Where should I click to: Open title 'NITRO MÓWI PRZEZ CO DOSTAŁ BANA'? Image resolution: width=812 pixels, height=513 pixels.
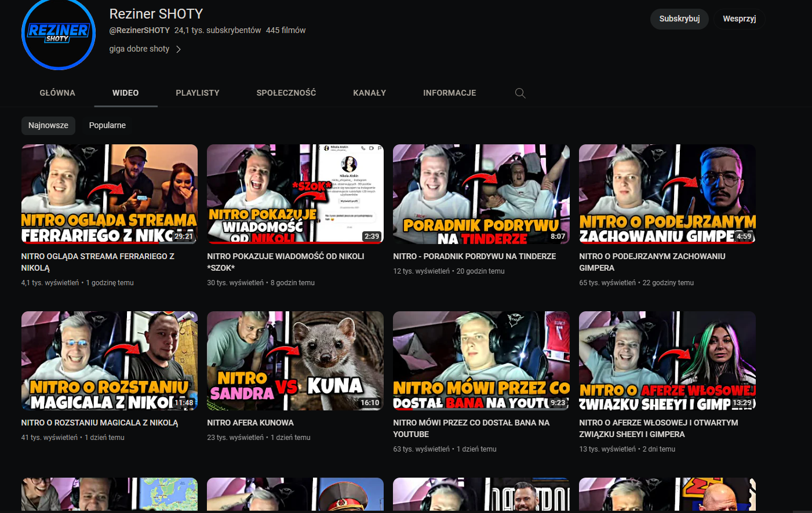click(x=471, y=428)
